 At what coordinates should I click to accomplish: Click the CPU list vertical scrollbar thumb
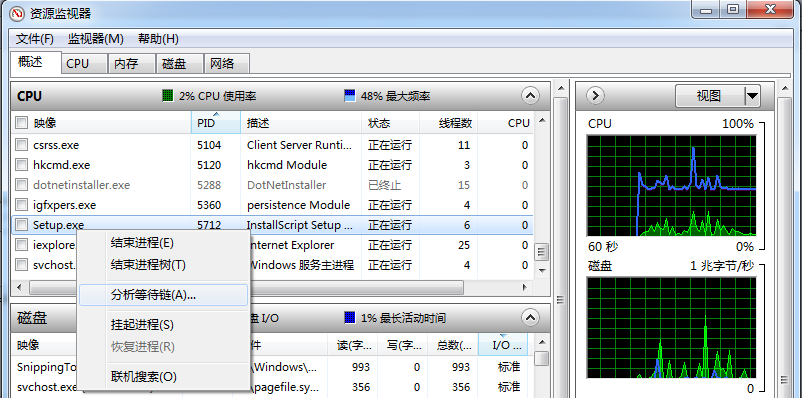[x=542, y=252]
